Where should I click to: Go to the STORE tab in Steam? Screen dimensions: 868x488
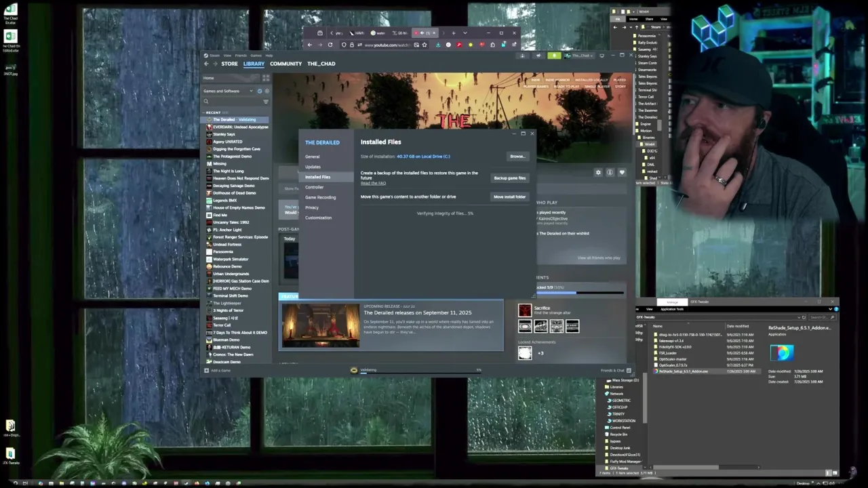tap(229, 64)
